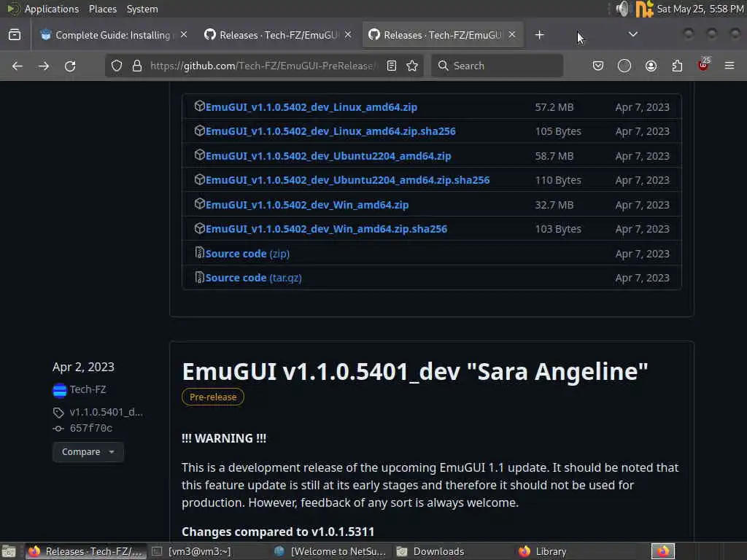The width and height of the screenshot is (747, 560).
Task: Click the workspace switcher Firefox thumbnail
Action: pos(663,551)
